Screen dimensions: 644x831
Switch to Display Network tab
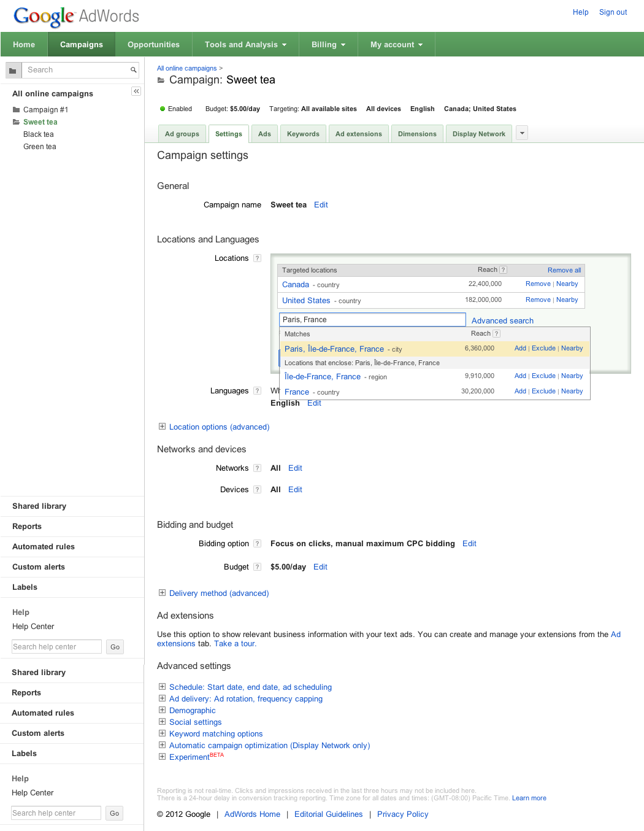[479, 134]
